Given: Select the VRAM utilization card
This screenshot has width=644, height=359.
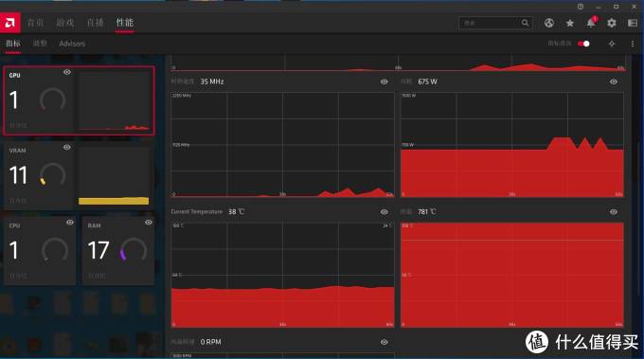Looking at the screenshot, I should pyautogui.click(x=79, y=176).
